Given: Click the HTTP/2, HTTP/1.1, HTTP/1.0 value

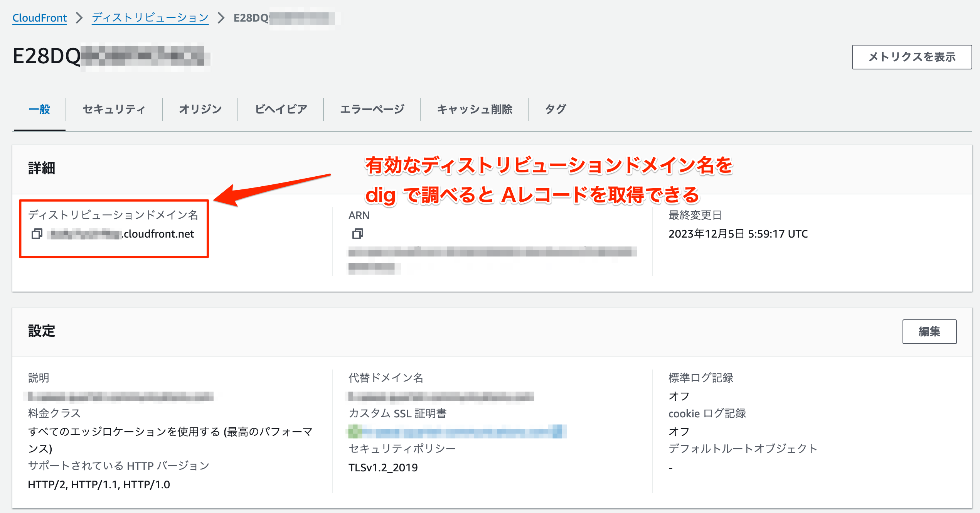Looking at the screenshot, I should [x=99, y=484].
